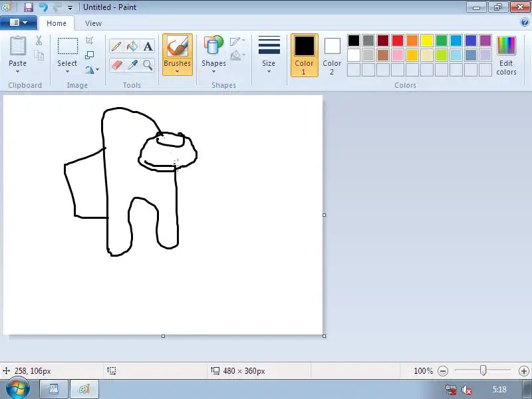Click the taskbar clock showing 5:18
532x399 pixels.
[x=499, y=390]
